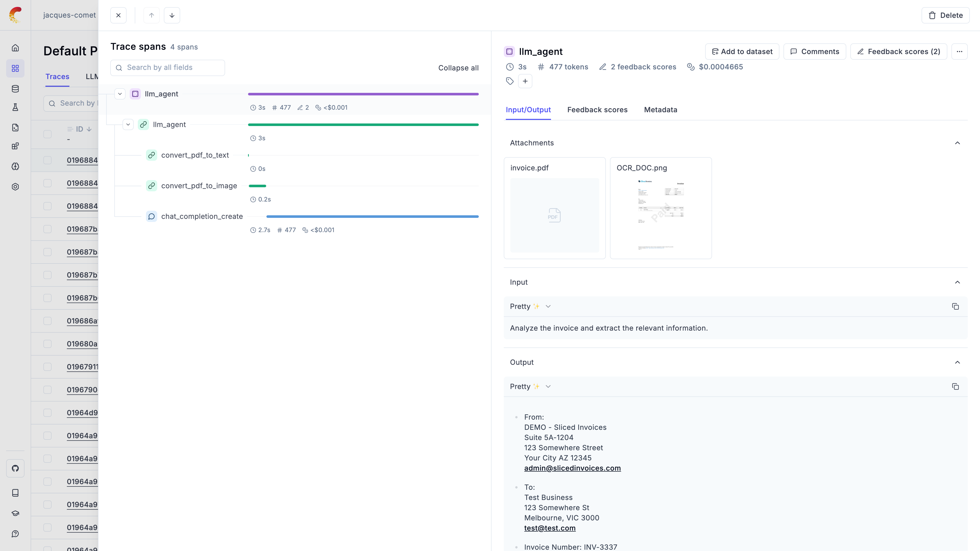
Task: Click the plus icon to add tag
Action: tap(525, 81)
